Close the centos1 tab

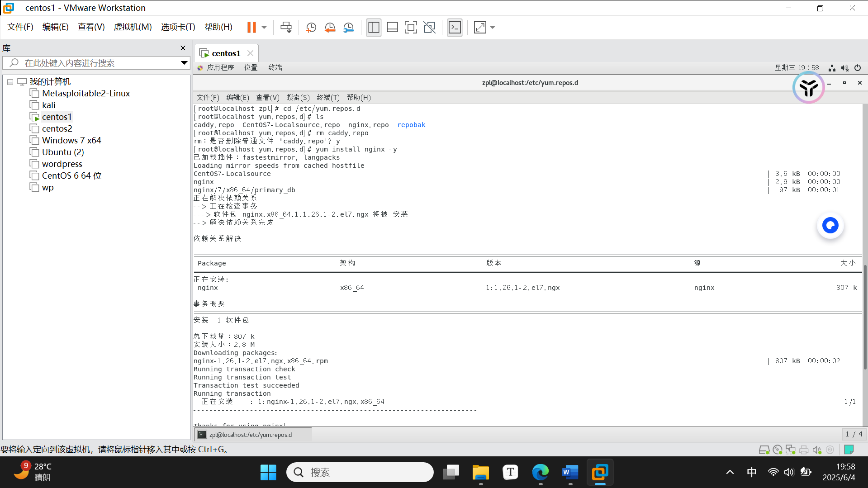point(250,53)
